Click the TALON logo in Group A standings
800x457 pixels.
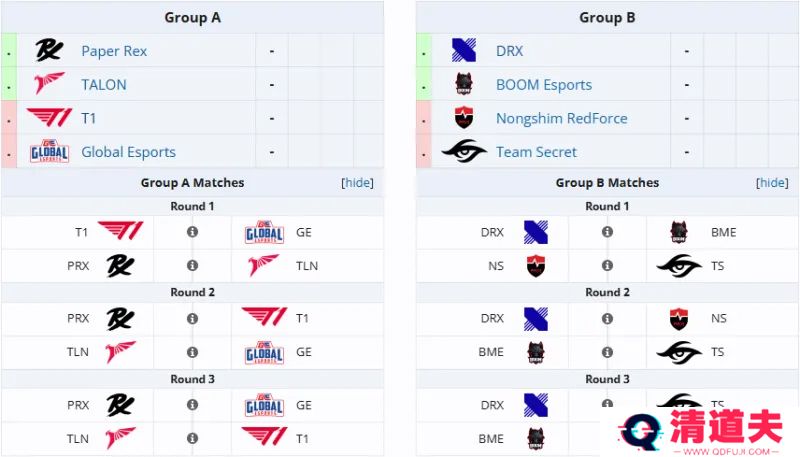tap(49, 84)
